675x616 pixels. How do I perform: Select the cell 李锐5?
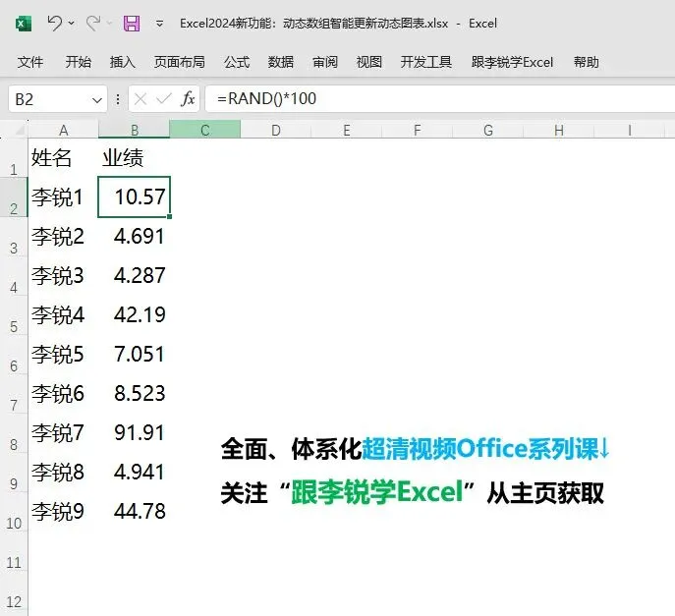(x=63, y=355)
